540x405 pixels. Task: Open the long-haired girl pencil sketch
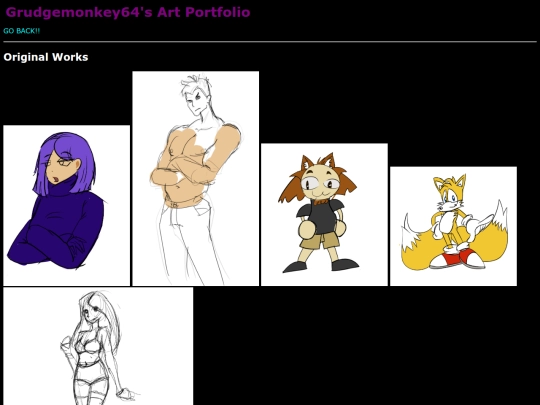[98, 346]
